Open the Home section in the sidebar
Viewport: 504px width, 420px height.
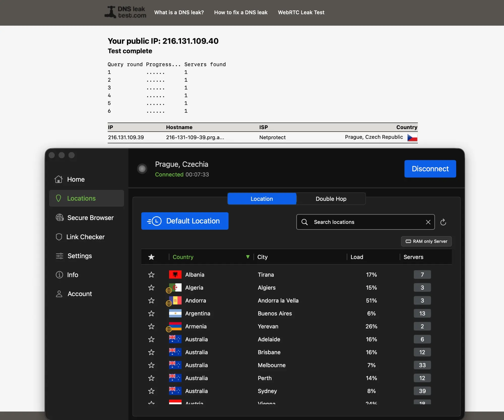pos(76,179)
